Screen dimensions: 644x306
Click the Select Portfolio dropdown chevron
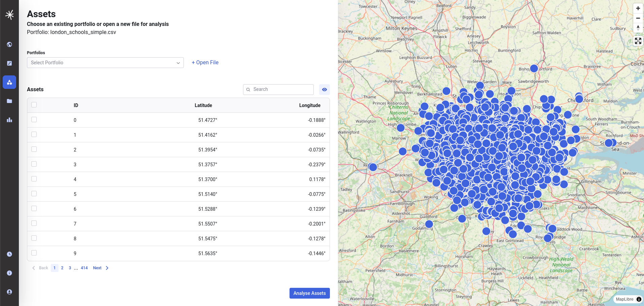pos(178,63)
